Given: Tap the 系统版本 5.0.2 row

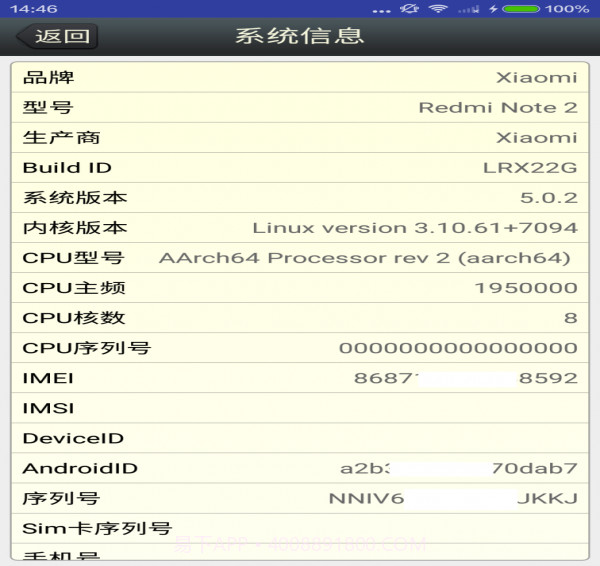Looking at the screenshot, I should tap(300, 198).
